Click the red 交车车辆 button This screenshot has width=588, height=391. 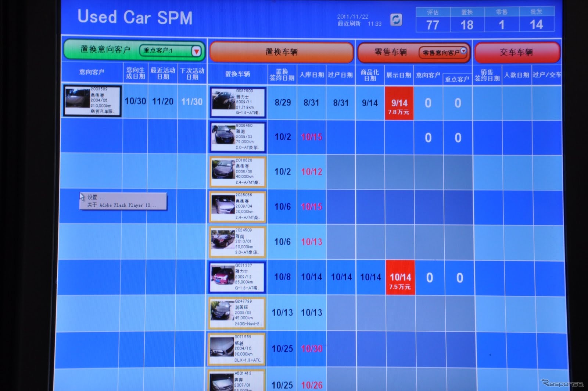517,52
